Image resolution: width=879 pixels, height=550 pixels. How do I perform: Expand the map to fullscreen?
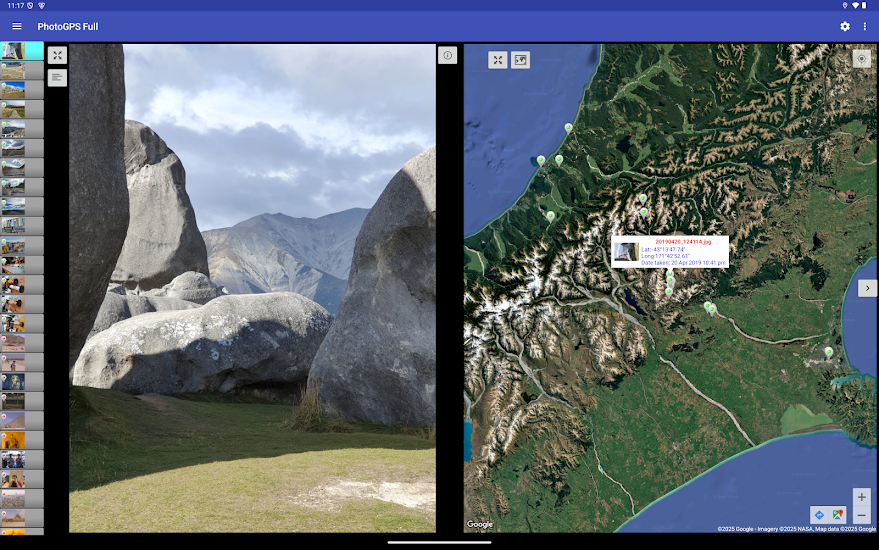498,60
